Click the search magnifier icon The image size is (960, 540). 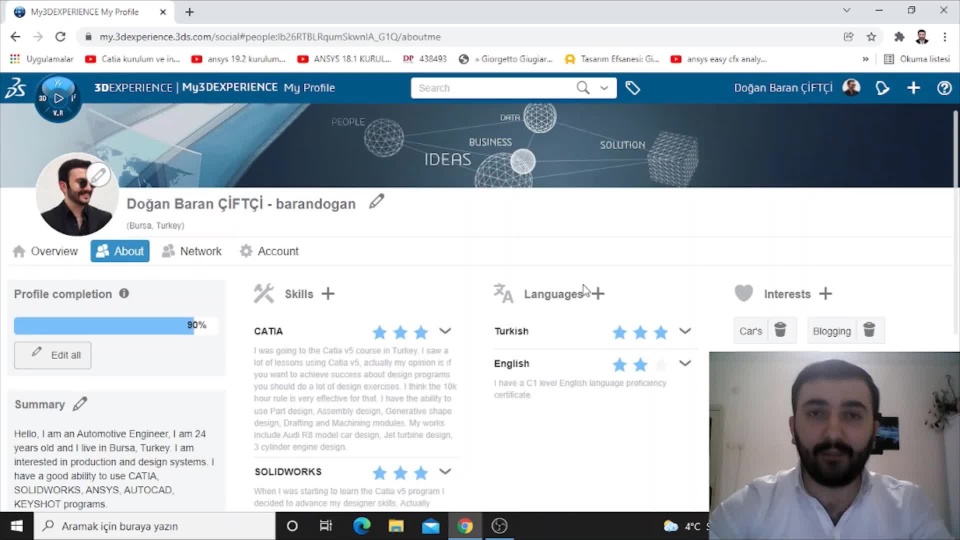[x=583, y=88]
